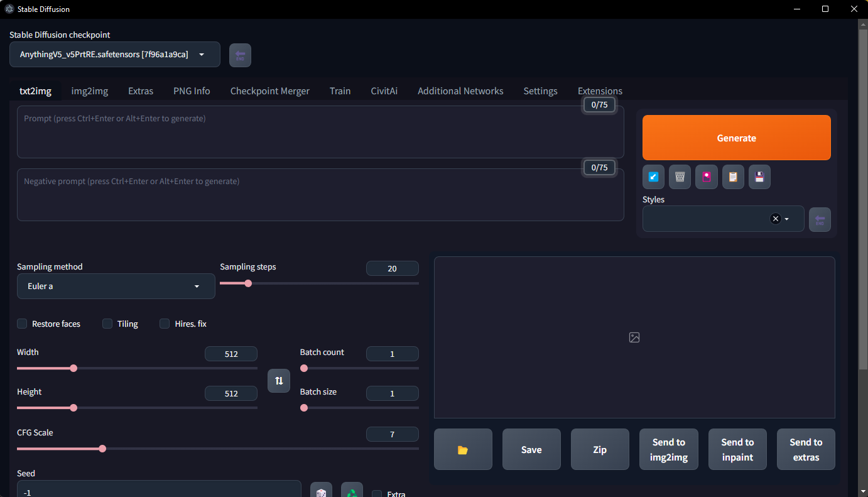The height and width of the screenshot is (497, 868).
Task: Open the Extensions tab
Action: 600,90
